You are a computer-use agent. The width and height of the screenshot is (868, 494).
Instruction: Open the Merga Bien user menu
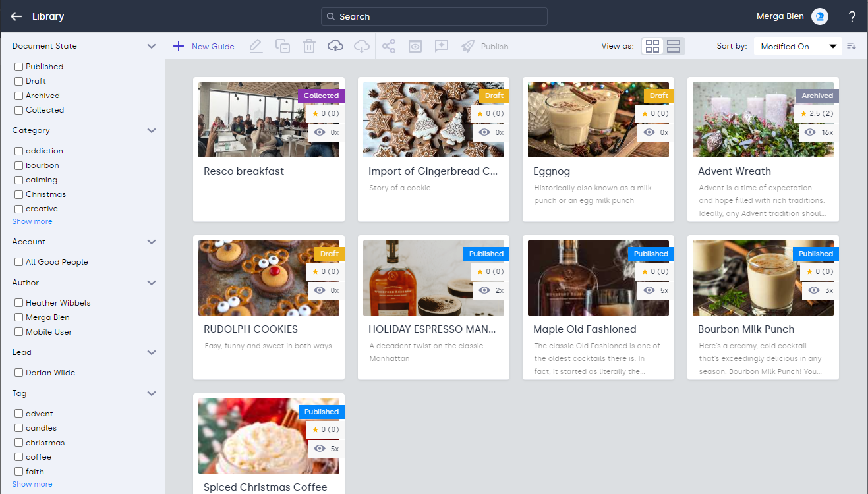pos(791,16)
